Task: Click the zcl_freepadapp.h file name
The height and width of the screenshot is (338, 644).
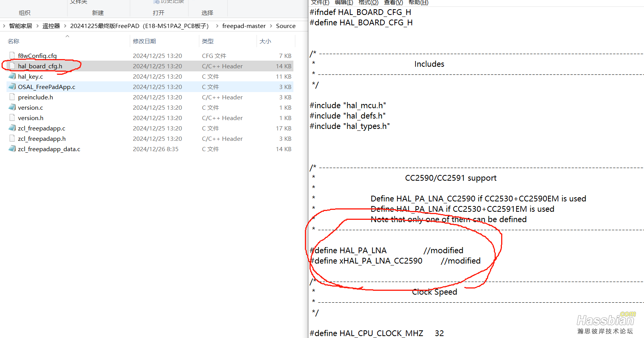Action: click(x=42, y=138)
